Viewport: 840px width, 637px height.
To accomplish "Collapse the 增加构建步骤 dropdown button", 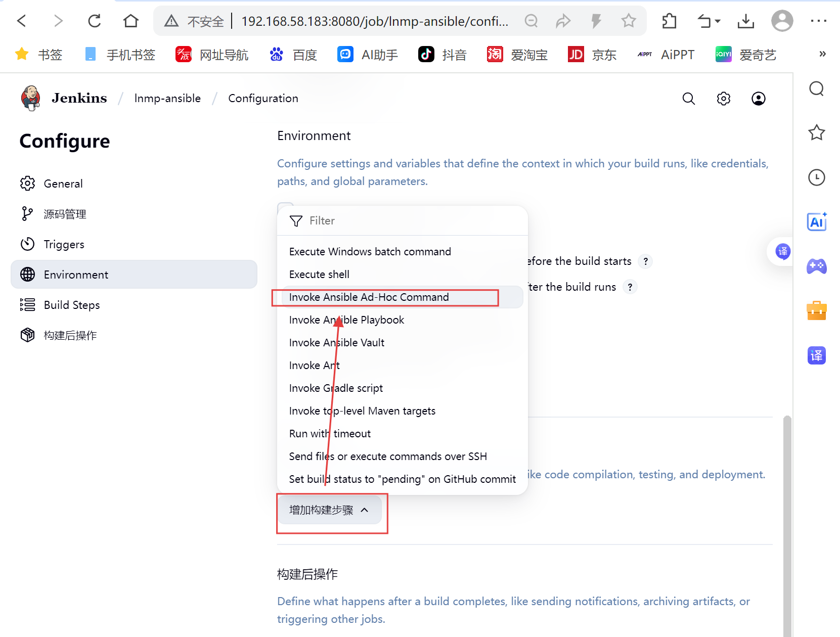I will (329, 510).
